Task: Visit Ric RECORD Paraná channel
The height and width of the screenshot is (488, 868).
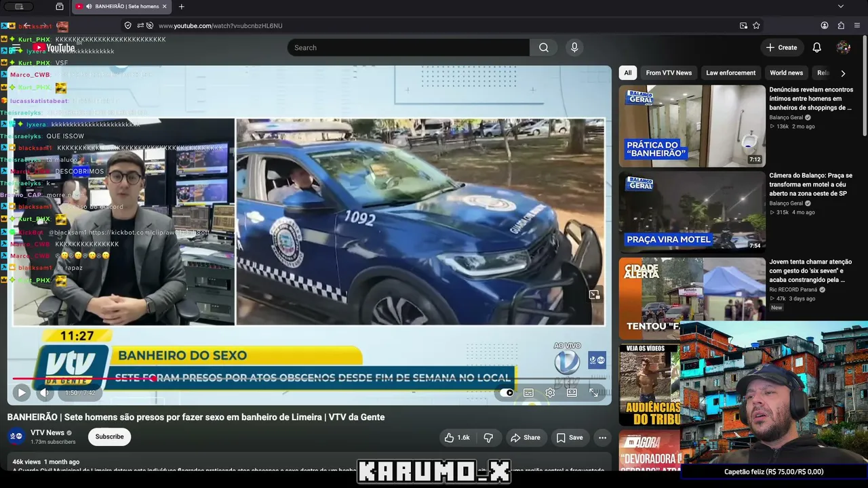Action: [794, 289]
